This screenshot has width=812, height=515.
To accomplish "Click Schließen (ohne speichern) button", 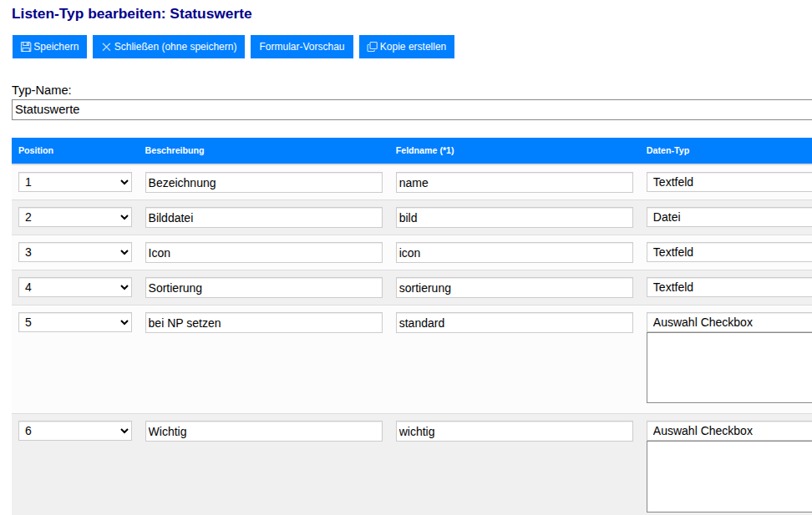I will pyautogui.click(x=169, y=47).
